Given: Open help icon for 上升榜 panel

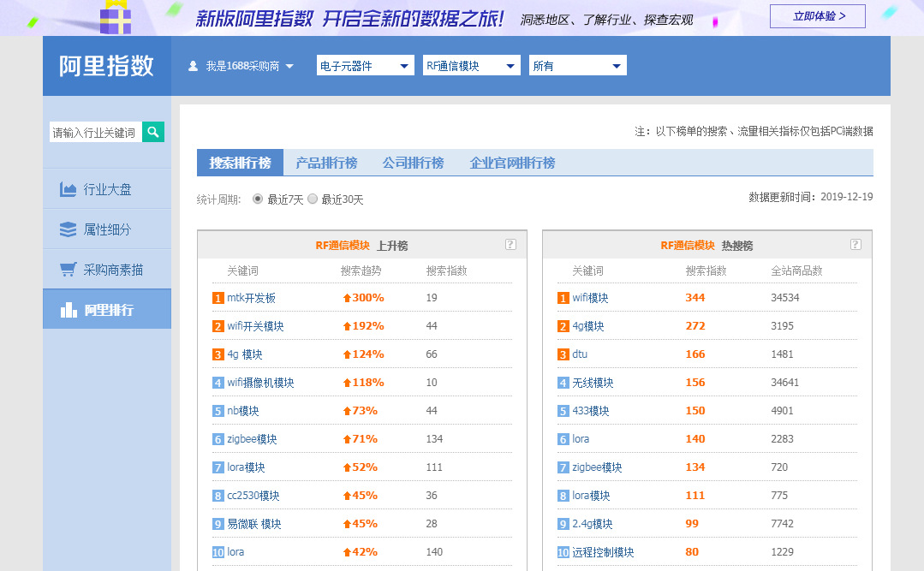Looking at the screenshot, I should (510, 245).
